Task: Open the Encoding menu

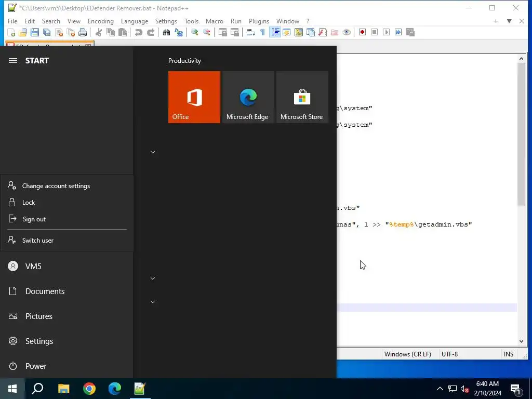Action: [101, 21]
